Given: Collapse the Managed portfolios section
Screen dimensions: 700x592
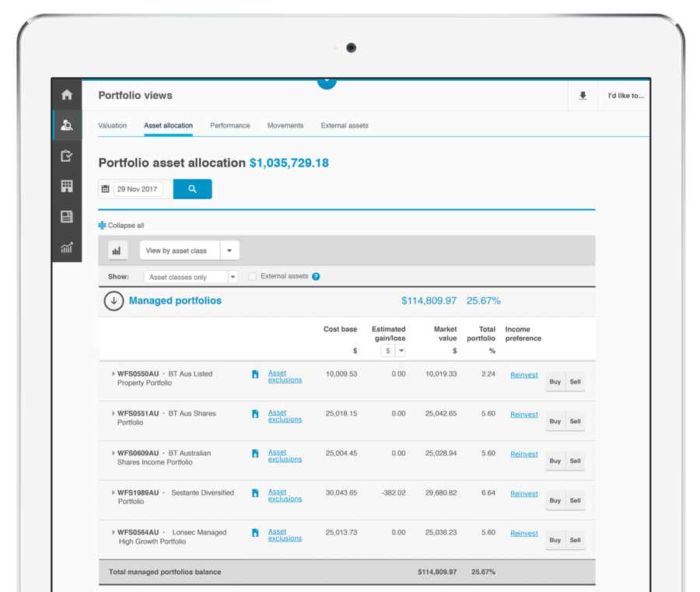Looking at the screenshot, I should [114, 300].
